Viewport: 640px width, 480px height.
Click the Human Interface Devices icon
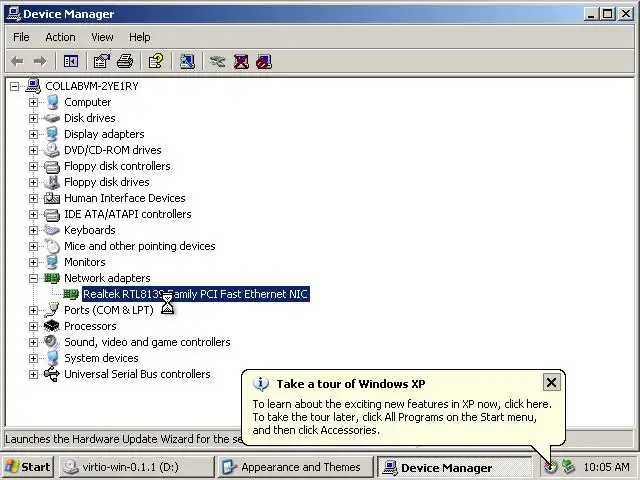[52, 198]
